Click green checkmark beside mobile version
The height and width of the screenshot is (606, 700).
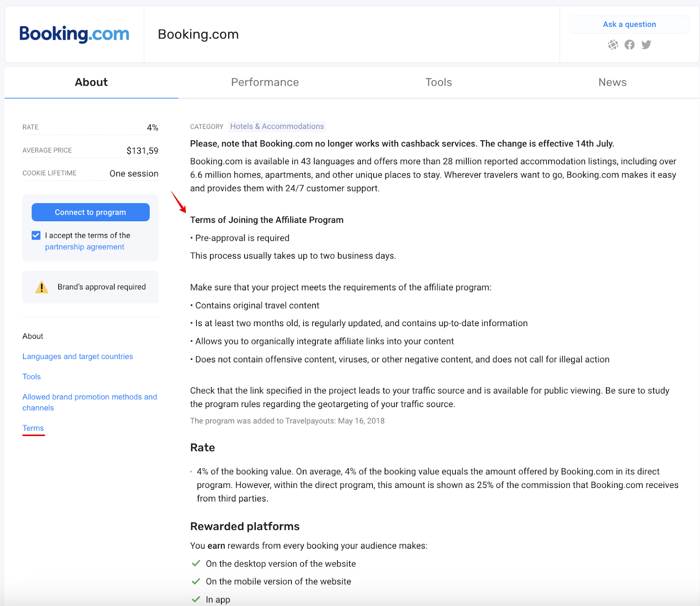coord(196,581)
